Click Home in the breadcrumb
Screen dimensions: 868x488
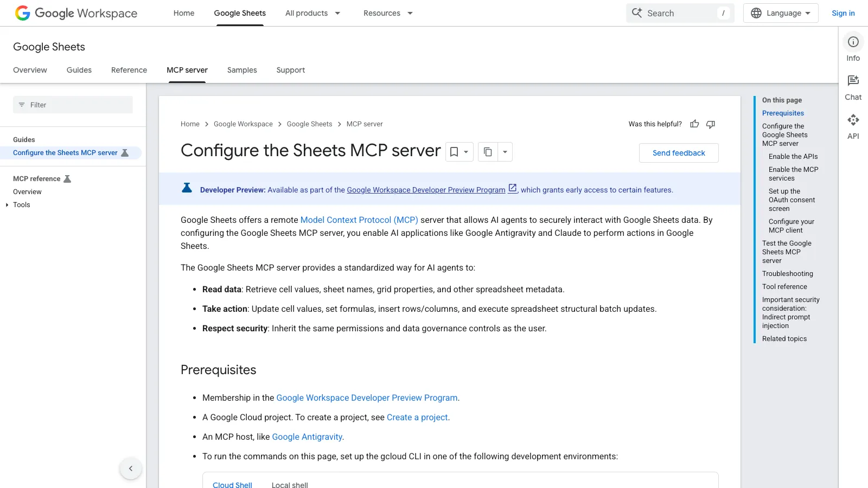(x=190, y=124)
